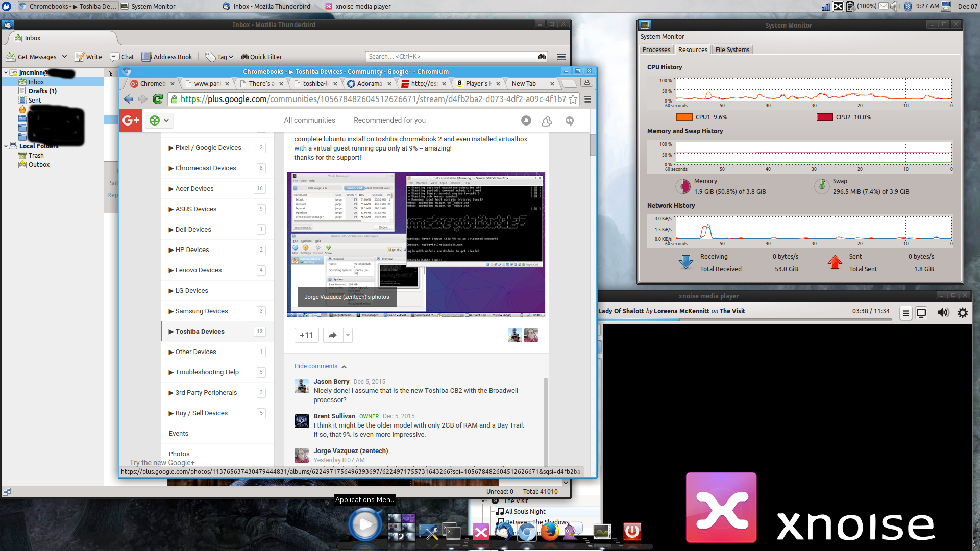Screen dimensions: 980x551
Task: Open Tag dropdown in Thunderbird
Action: click(x=219, y=57)
